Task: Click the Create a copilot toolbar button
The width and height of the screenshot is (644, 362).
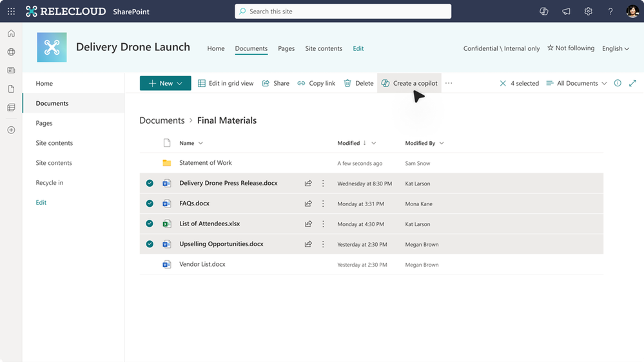Action: point(409,83)
